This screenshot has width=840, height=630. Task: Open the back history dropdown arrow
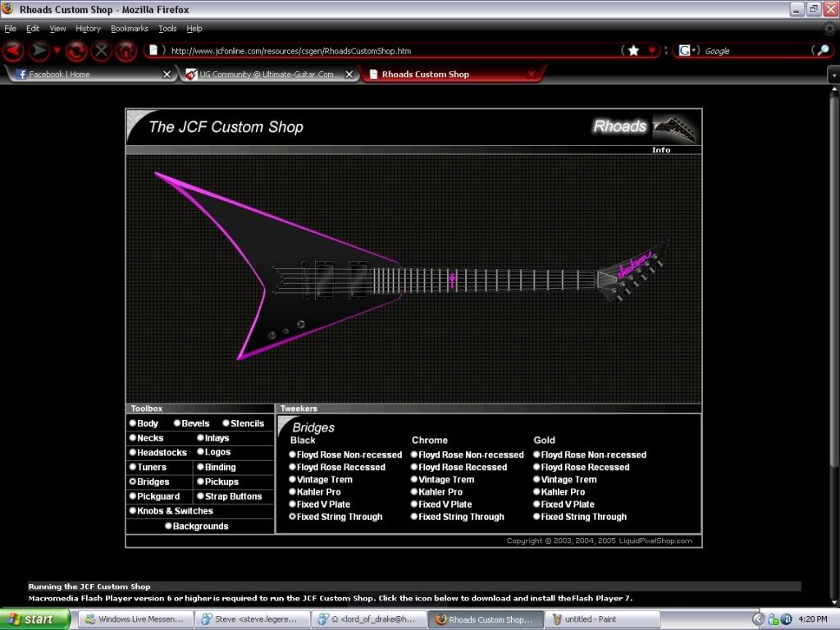(57, 51)
